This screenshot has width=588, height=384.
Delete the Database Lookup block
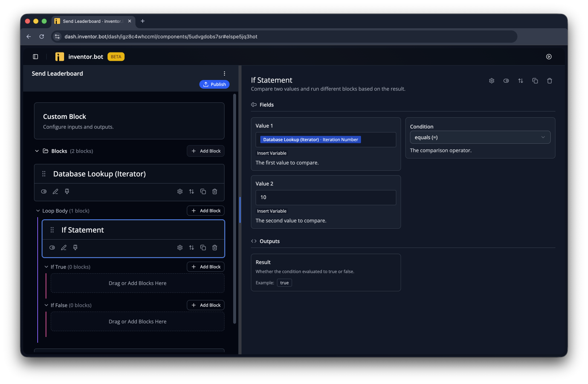point(215,191)
